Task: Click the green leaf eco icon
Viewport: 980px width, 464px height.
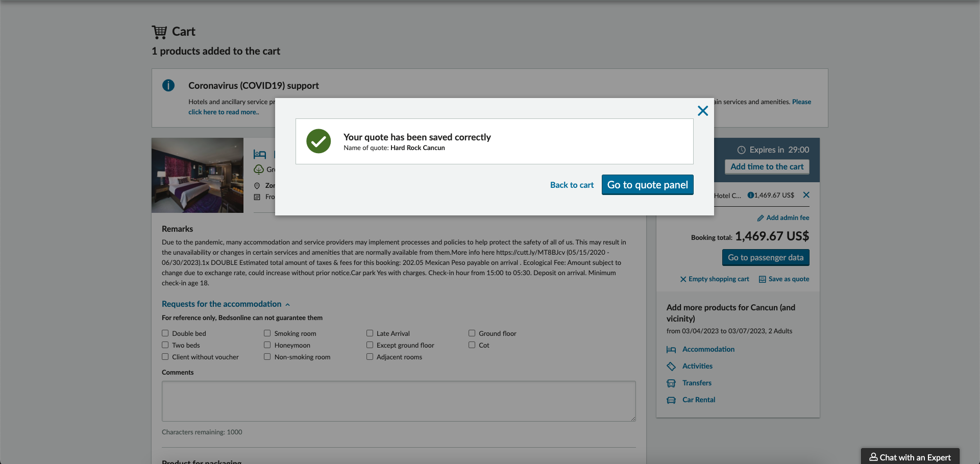Action: tap(259, 169)
